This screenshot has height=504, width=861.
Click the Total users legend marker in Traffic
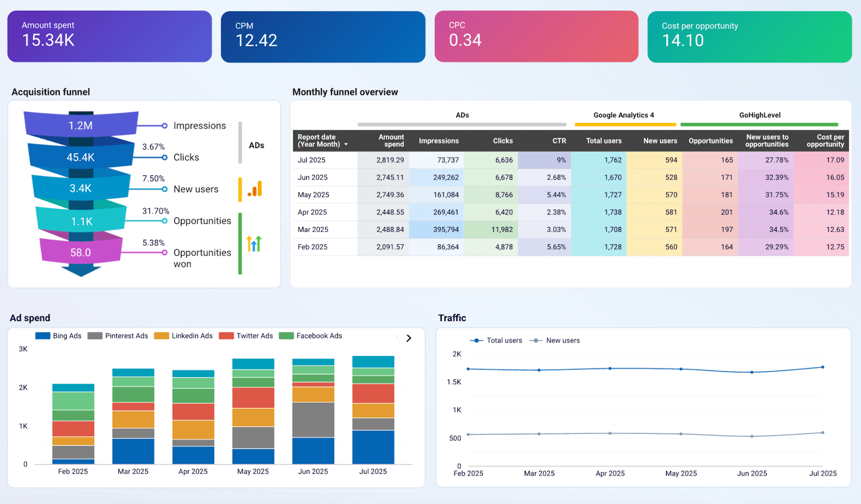[476, 340]
